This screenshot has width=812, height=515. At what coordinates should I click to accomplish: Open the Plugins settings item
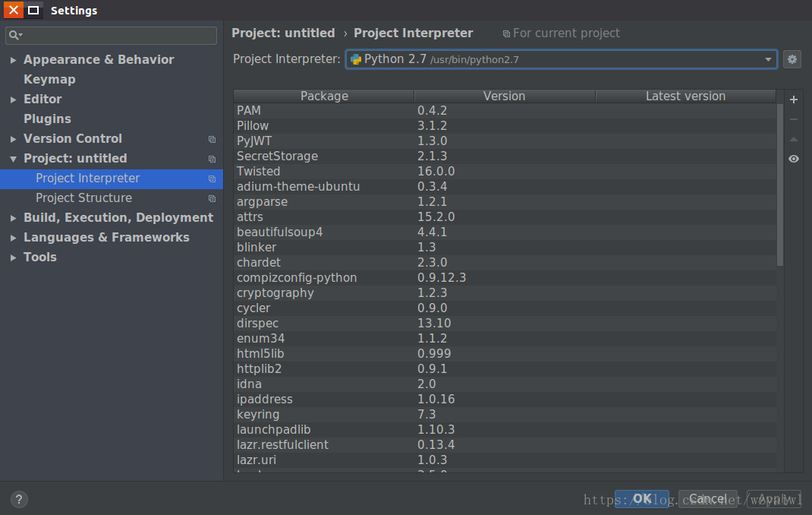[x=47, y=118]
